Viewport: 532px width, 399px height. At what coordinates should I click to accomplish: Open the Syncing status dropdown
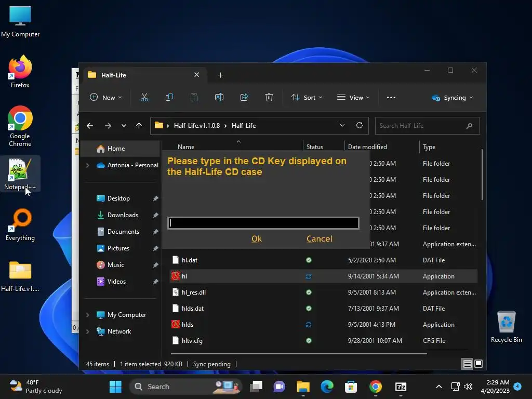452,98
